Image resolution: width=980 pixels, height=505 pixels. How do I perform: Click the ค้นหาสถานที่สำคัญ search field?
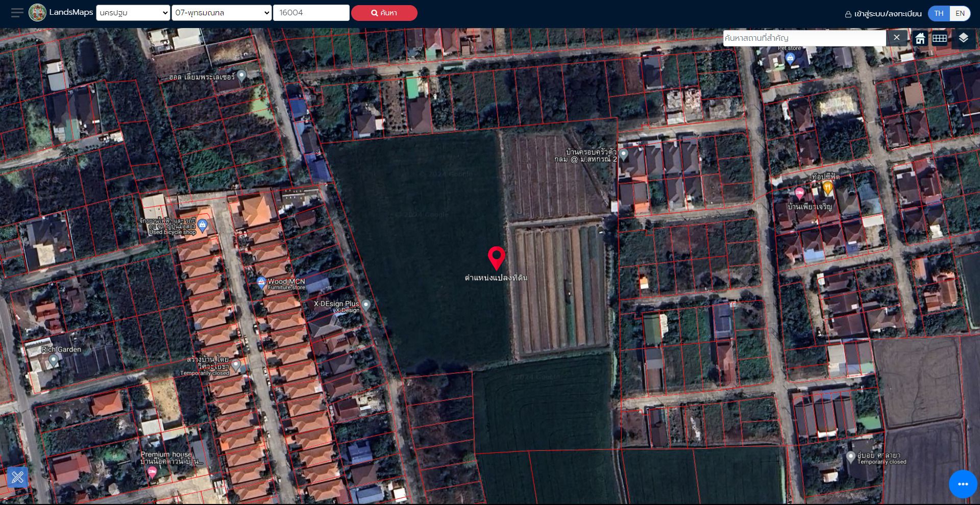pos(804,38)
